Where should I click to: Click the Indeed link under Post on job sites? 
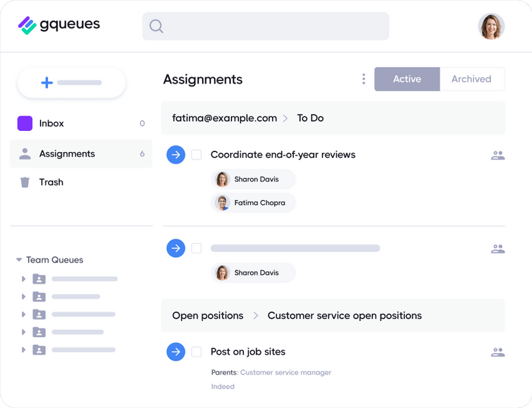pyautogui.click(x=223, y=386)
